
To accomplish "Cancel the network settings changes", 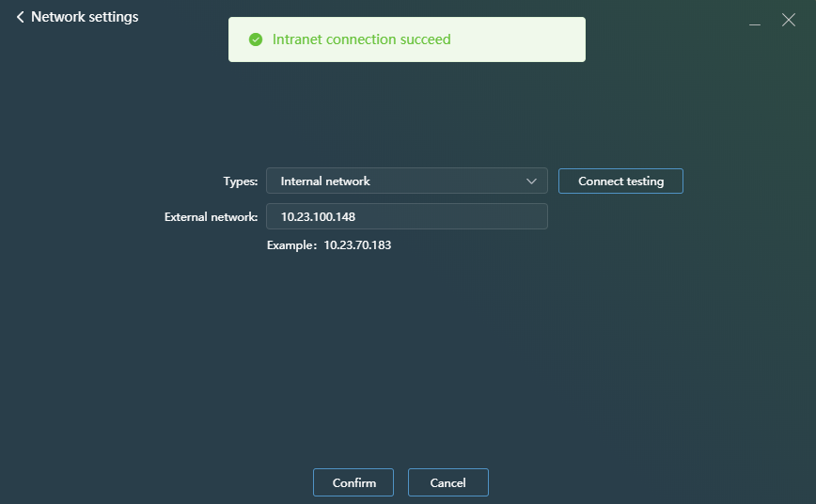I will tap(447, 482).
